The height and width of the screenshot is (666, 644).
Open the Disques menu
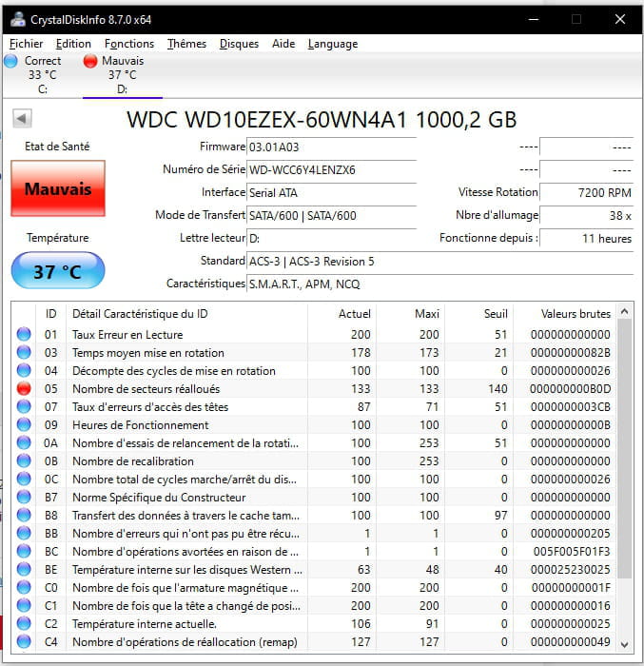239,44
